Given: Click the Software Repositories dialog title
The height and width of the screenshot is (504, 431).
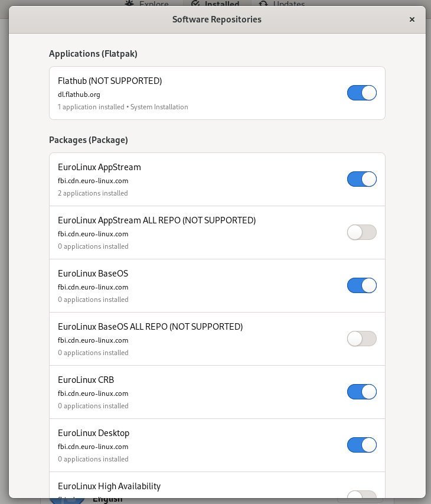Looking at the screenshot, I should pos(217,19).
